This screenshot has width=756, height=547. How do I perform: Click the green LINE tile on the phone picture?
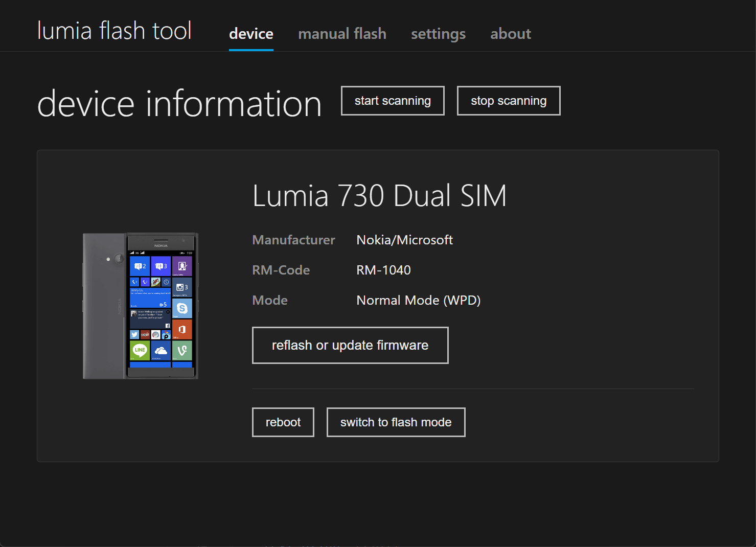140,350
